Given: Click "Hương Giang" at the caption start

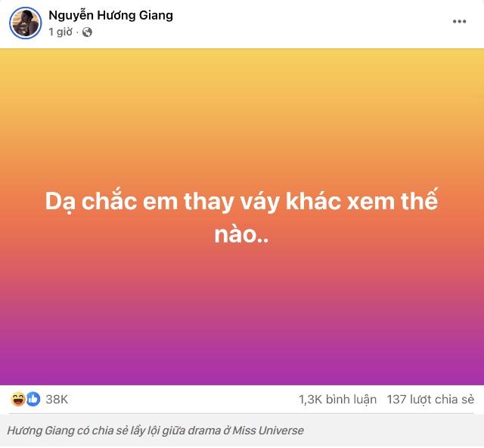Looking at the screenshot, I should [37, 431].
